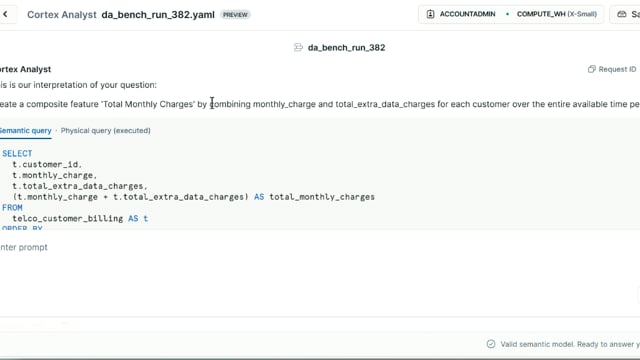
Task: Click the save icon at top right
Action: tap(622, 14)
